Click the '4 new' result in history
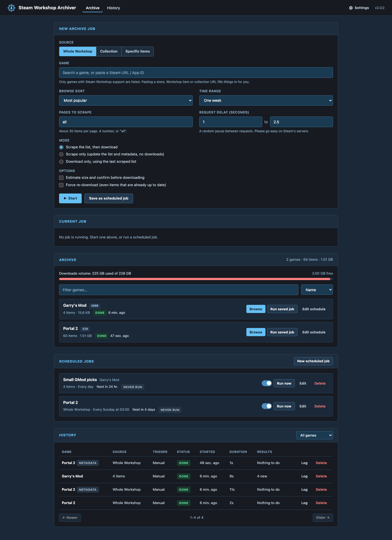Viewport: 392px width, 540px height. [262, 476]
